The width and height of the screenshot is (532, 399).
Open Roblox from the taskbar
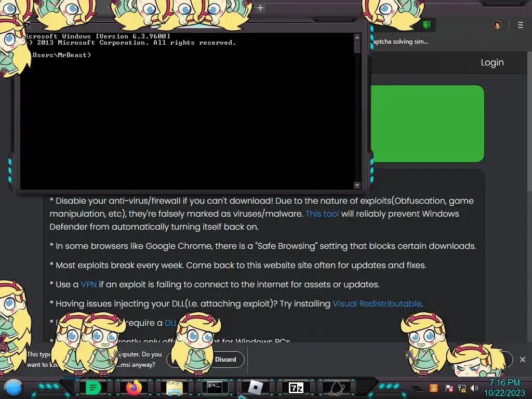(256, 388)
